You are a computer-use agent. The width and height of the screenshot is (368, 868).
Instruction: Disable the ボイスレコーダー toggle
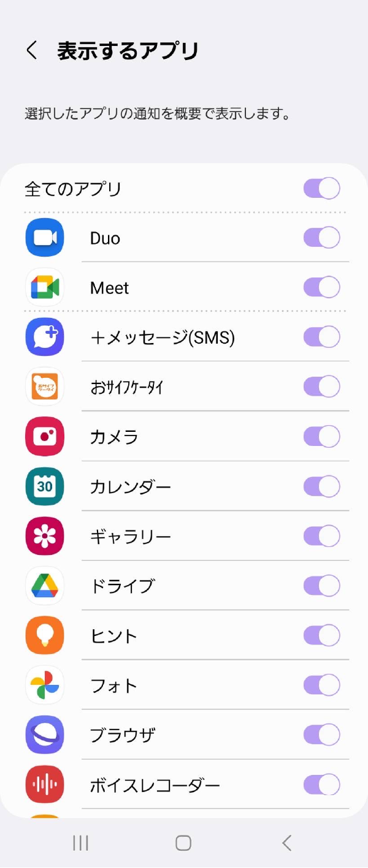click(x=322, y=784)
